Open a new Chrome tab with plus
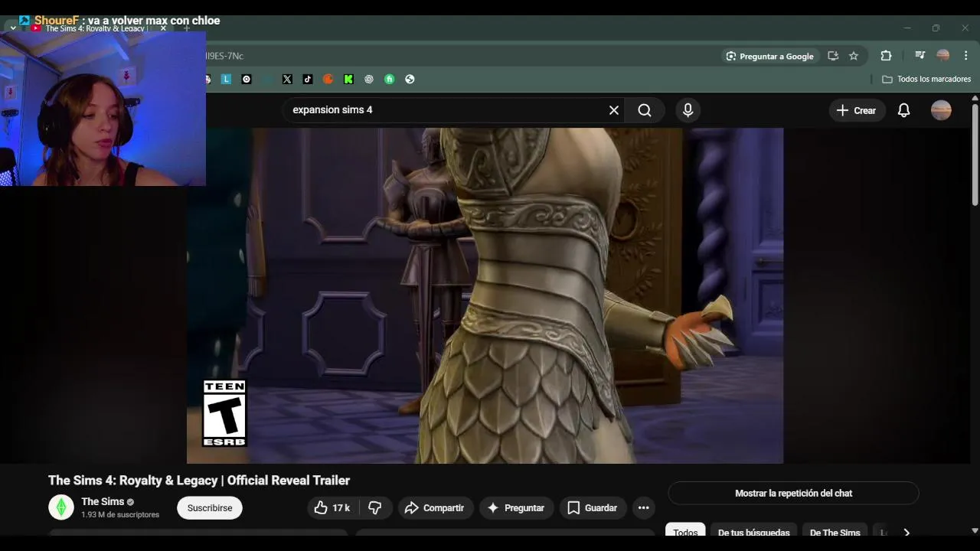Viewport: 980px width, 551px height. click(x=187, y=28)
